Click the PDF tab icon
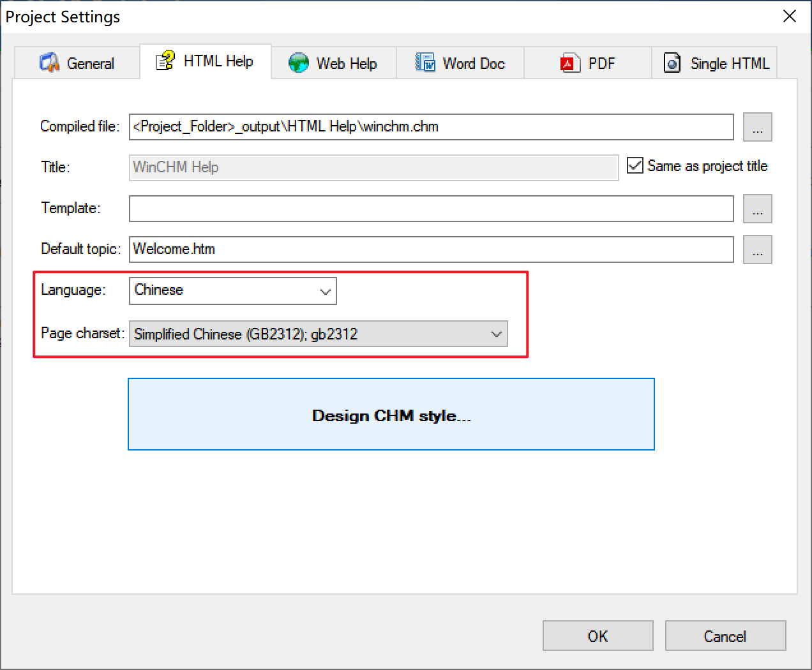This screenshot has height=670, width=812. 569,63
